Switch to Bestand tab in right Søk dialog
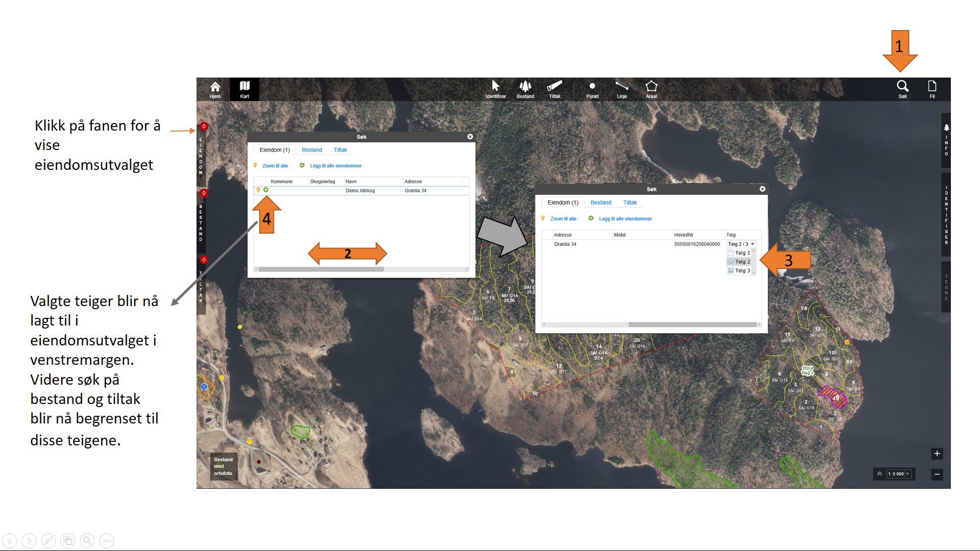980x551 pixels. click(x=600, y=203)
